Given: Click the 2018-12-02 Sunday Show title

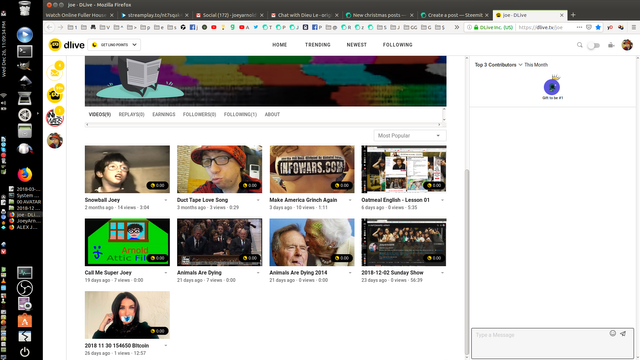Looking at the screenshot, I should (392, 273).
